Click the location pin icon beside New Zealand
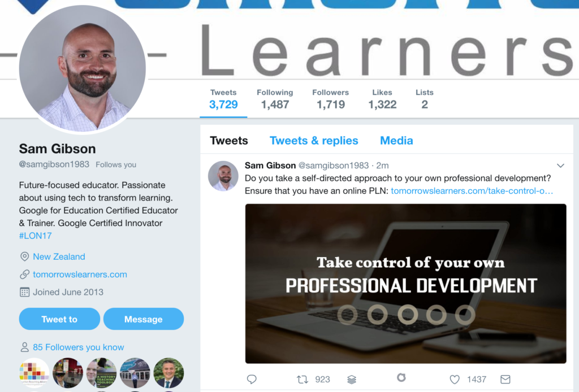Screen dimensions: 579x392 (24, 256)
